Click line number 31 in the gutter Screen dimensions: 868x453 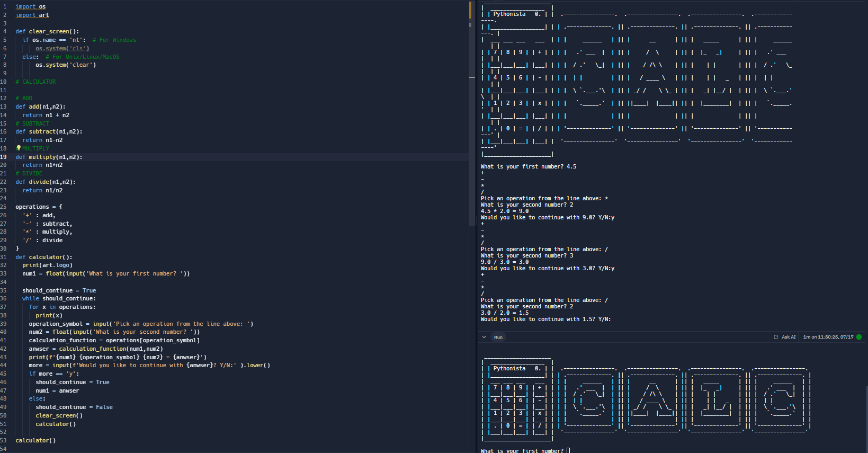point(4,257)
